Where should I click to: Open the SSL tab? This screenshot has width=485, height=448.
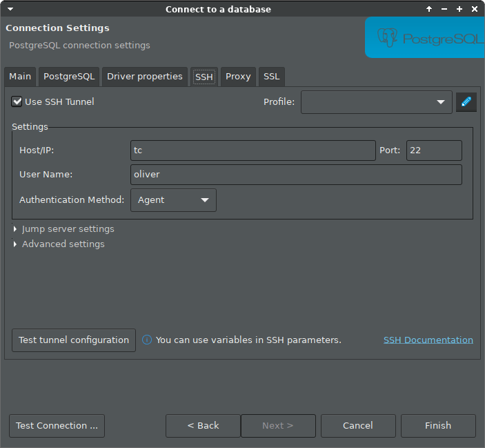tap(271, 76)
